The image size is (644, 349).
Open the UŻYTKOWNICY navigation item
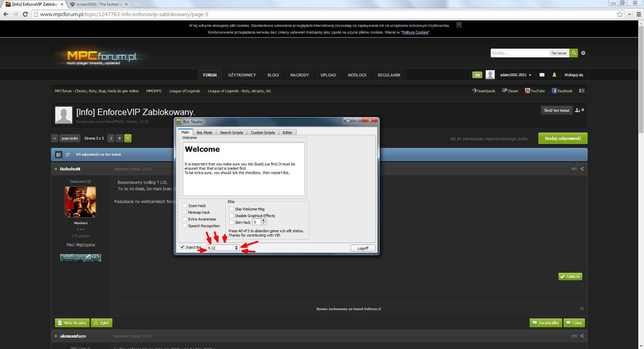click(242, 75)
